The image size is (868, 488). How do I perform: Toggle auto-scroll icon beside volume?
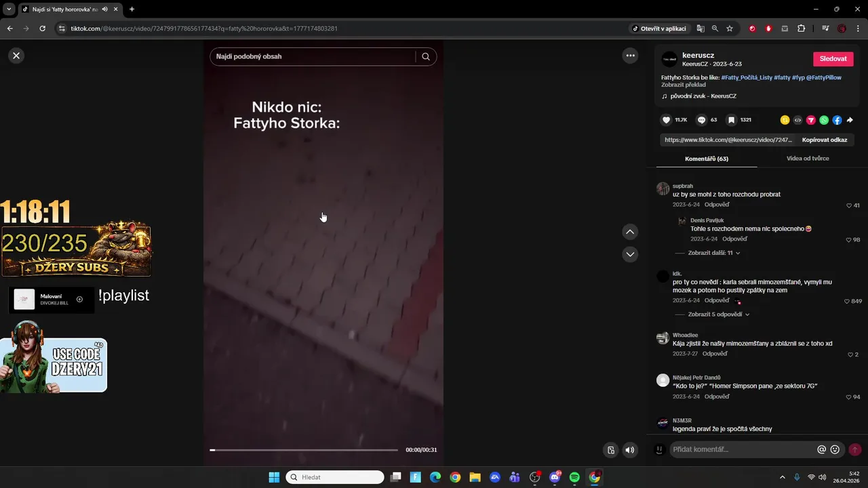click(x=611, y=450)
